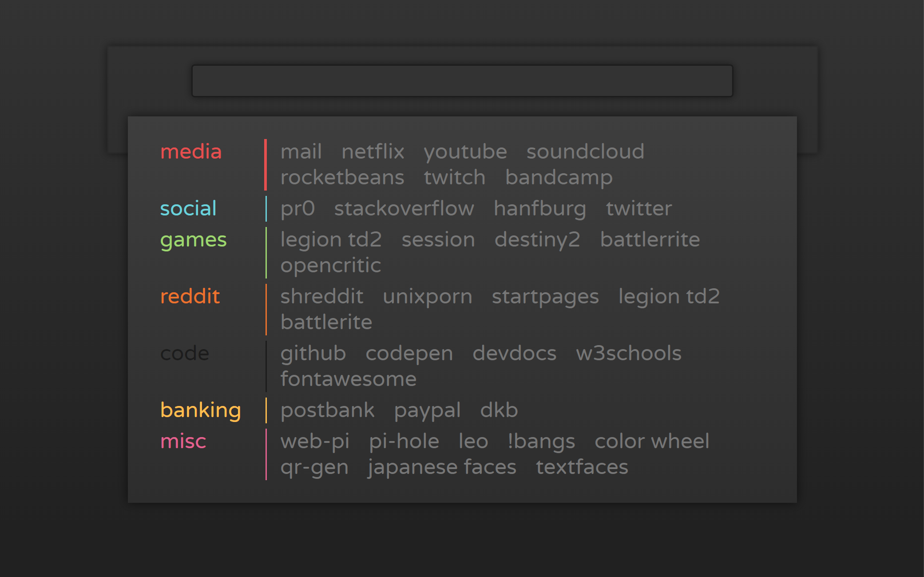Open opencritic from the games category

(x=330, y=265)
